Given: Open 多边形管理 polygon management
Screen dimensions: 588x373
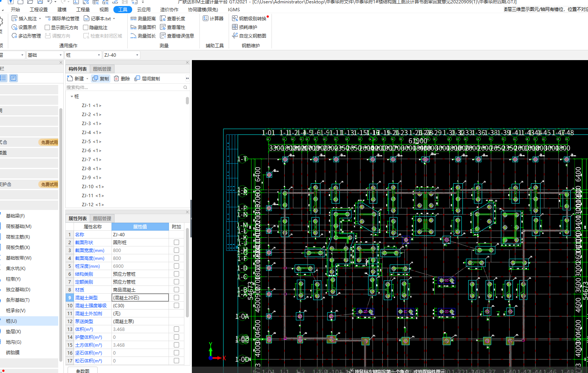Looking at the screenshot, I should point(26,36).
